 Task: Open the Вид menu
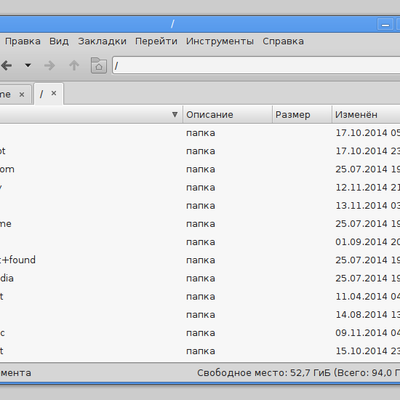pyautogui.click(x=59, y=41)
